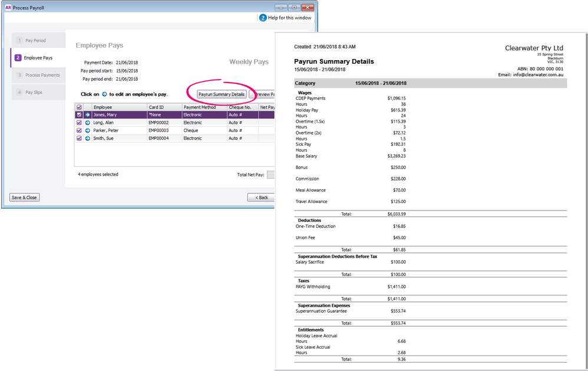Open Smith, Sue's pay with arrow icon
588x371 pixels.
87,138
